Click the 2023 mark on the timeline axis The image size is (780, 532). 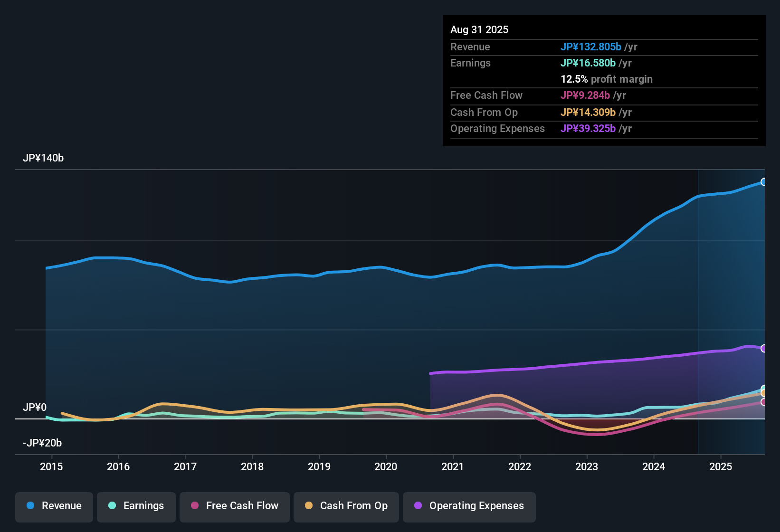pyautogui.click(x=587, y=467)
